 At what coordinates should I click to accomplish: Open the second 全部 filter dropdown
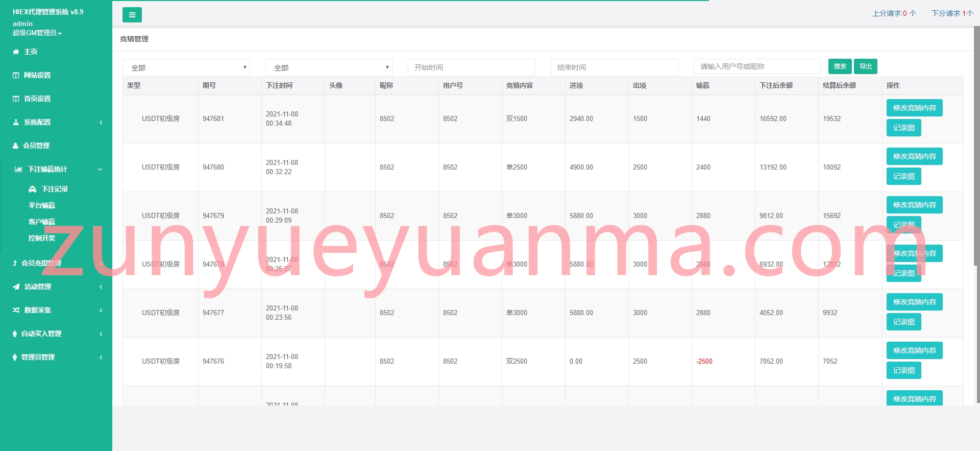point(329,67)
